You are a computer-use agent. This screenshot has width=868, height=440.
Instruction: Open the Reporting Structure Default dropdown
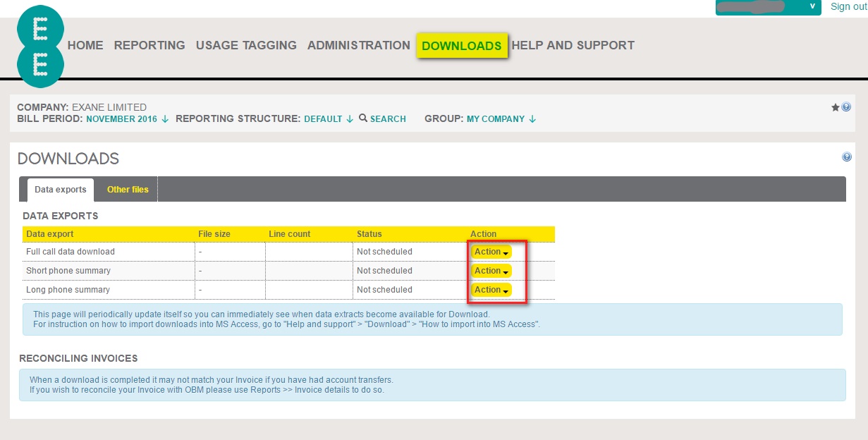329,119
